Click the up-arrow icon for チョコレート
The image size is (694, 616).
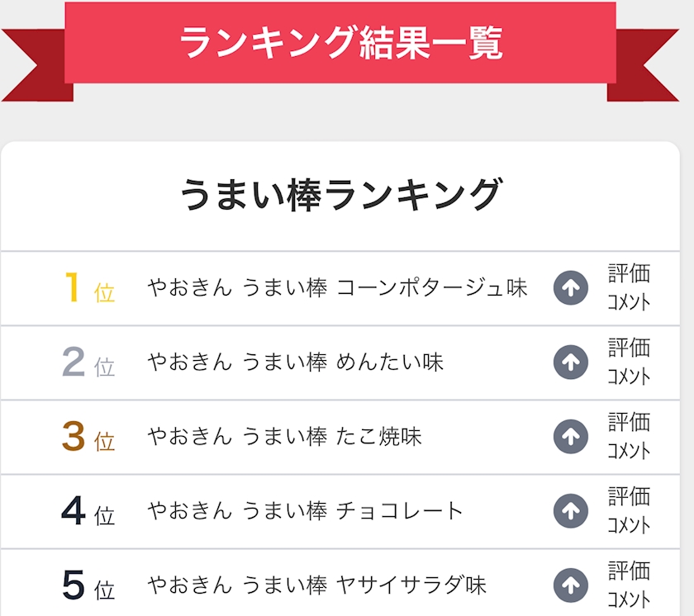(570, 511)
